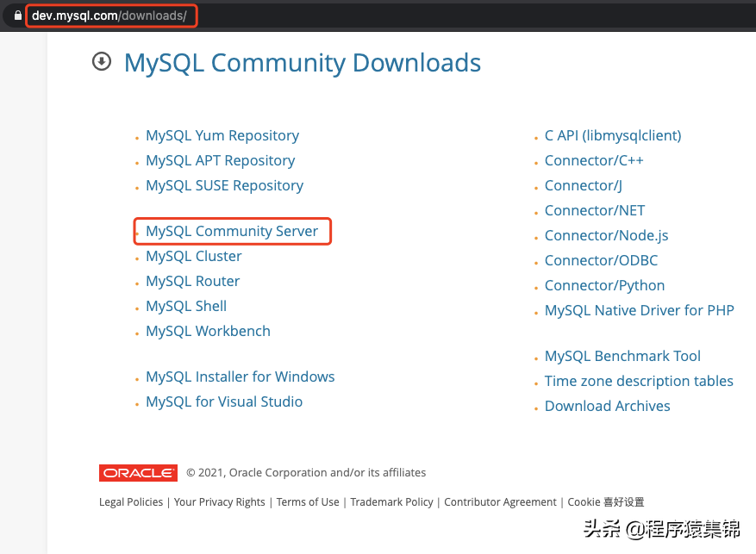Image resolution: width=756 pixels, height=554 pixels.
Task: Open Connector/C++ downloads
Action: 594,161
